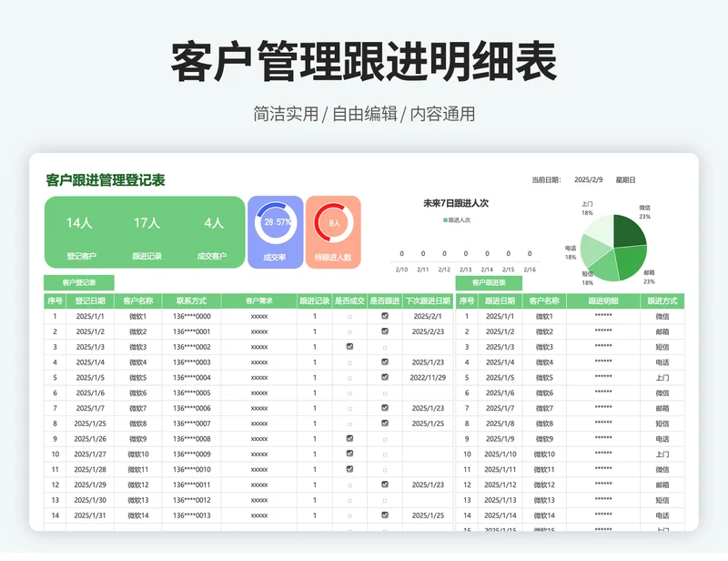Select next follow-up date cell 2025/2/1
Image resolution: width=728 pixels, height=561 pixels.
428,317
